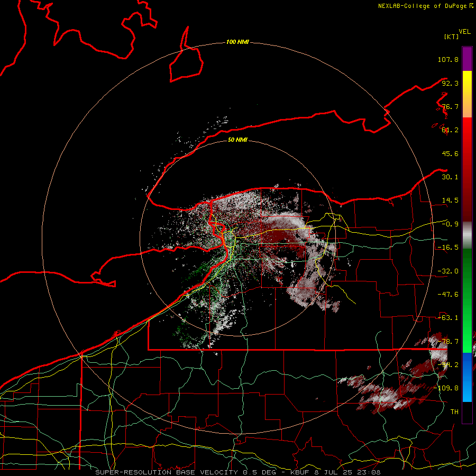Click the 45.6 legend value
476x476 pixels.
point(450,153)
